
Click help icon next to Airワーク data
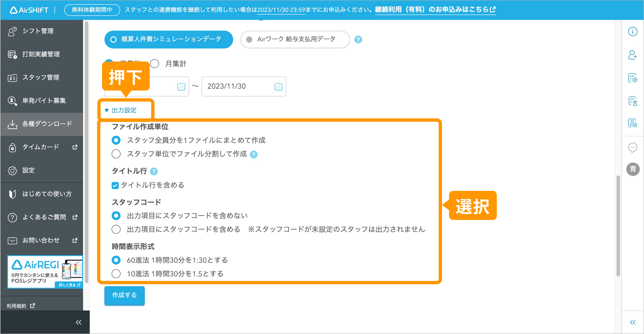coord(358,39)
